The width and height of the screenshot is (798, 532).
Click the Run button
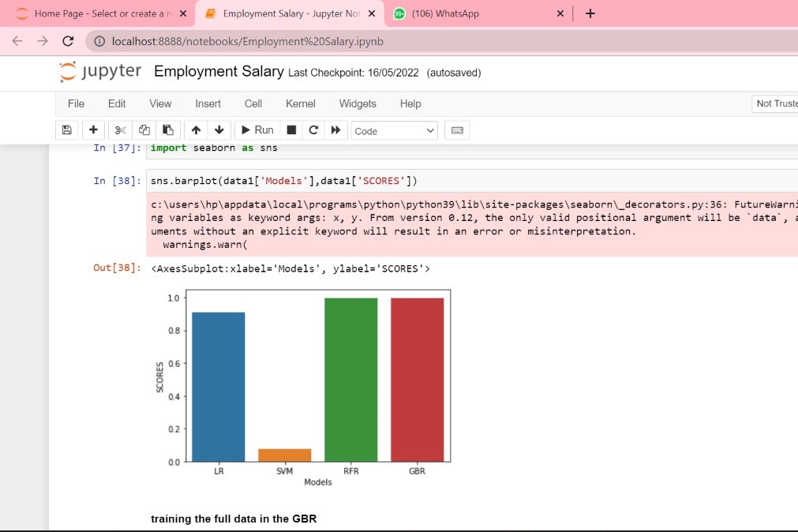(257, 130)
